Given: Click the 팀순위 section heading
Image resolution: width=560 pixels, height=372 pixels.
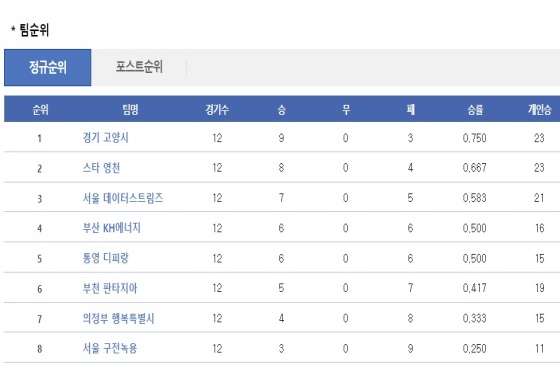Looking at the screenshot, I should tap(34, 30).
